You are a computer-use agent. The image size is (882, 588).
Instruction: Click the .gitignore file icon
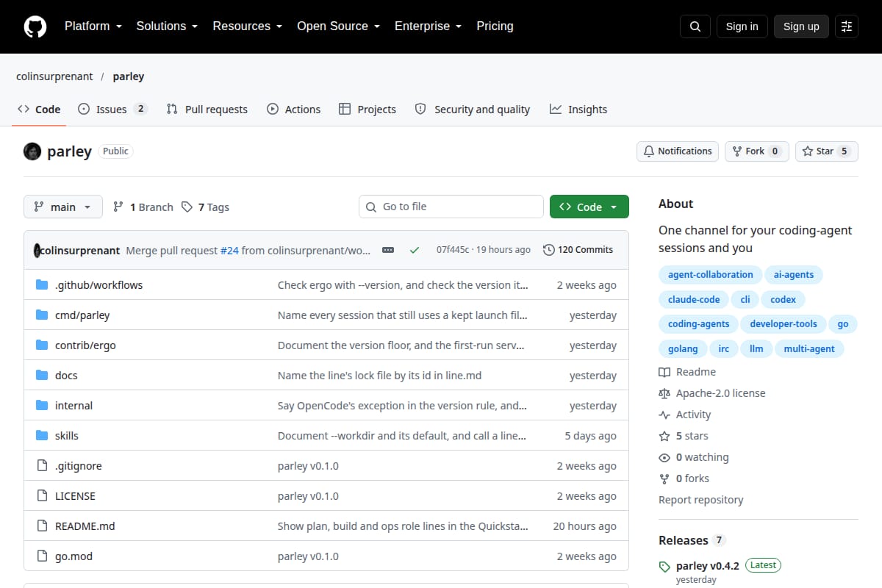pyautogui.click(x=42, y=466)
